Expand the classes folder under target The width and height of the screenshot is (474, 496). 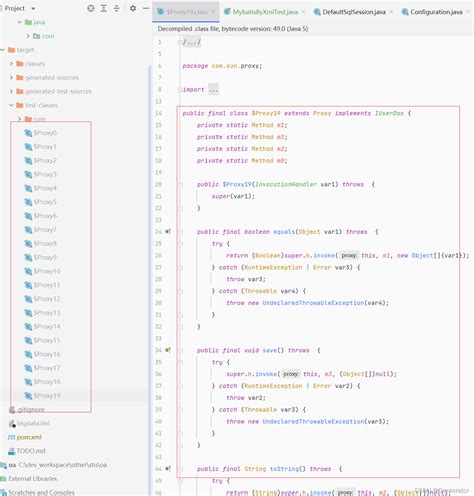coord(11,63)
